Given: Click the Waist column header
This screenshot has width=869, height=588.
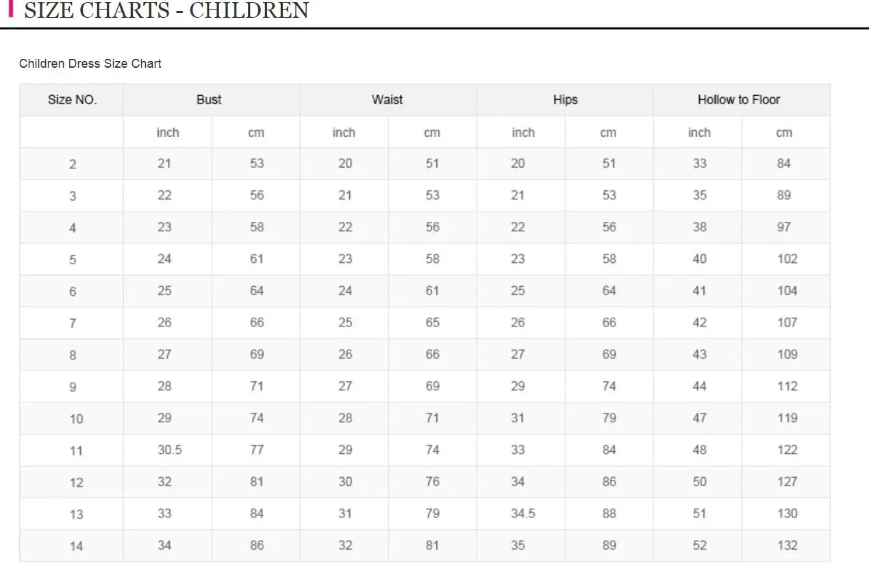Looking at the screenshot, I should [387, 100].
